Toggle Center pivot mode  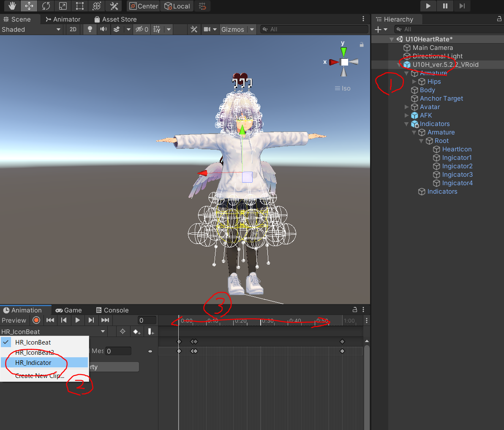[144, 6]
